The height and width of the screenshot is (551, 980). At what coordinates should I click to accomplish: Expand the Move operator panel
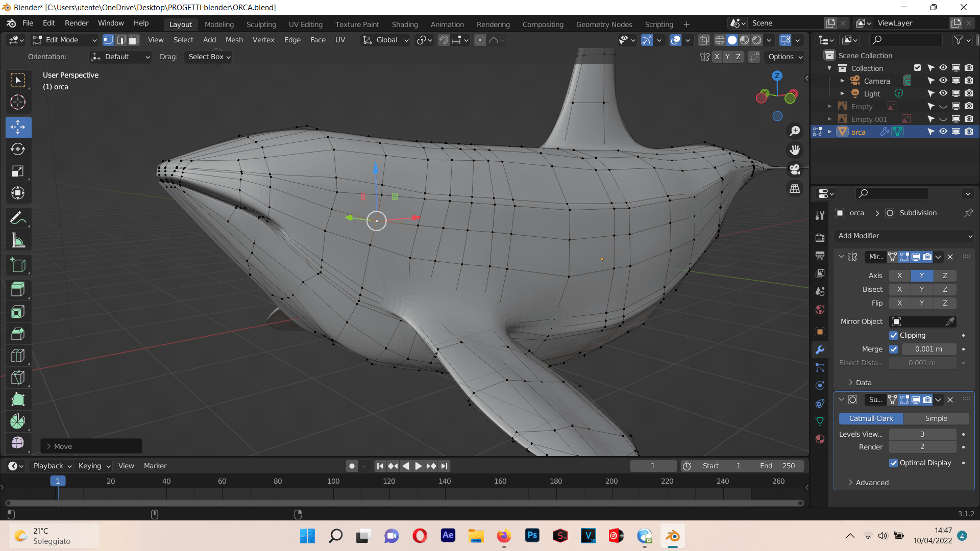tap(91, 446)
